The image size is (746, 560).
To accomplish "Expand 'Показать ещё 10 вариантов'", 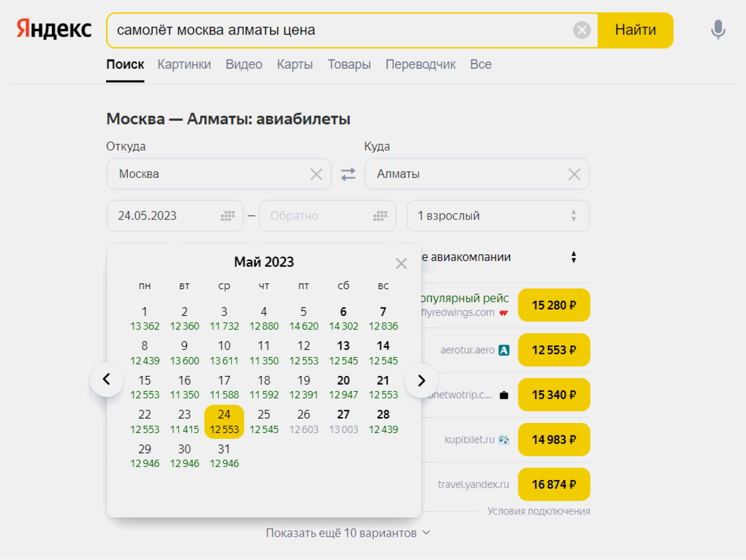I will click(x=347, y=533).
